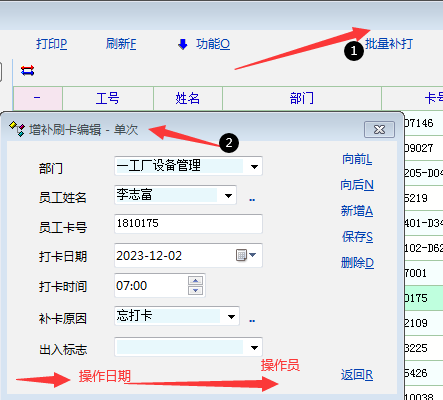Click the pink dash column header

click(37, 98)
